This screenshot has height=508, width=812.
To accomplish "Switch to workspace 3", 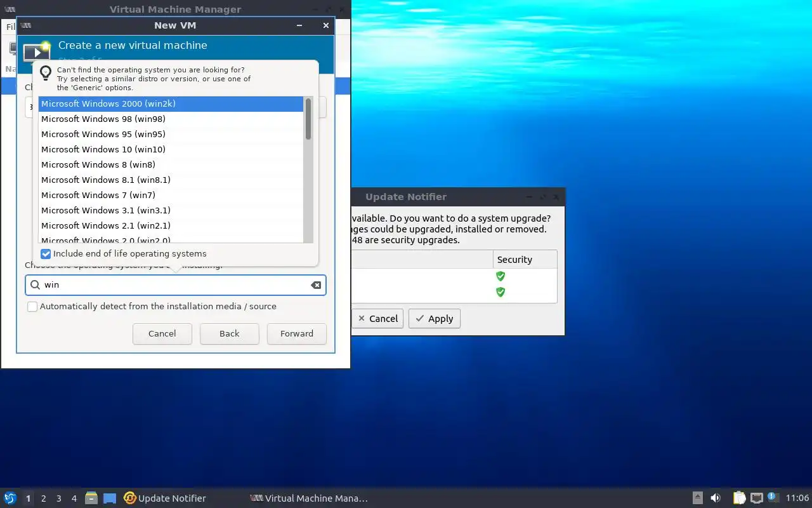I will (58, 498).
